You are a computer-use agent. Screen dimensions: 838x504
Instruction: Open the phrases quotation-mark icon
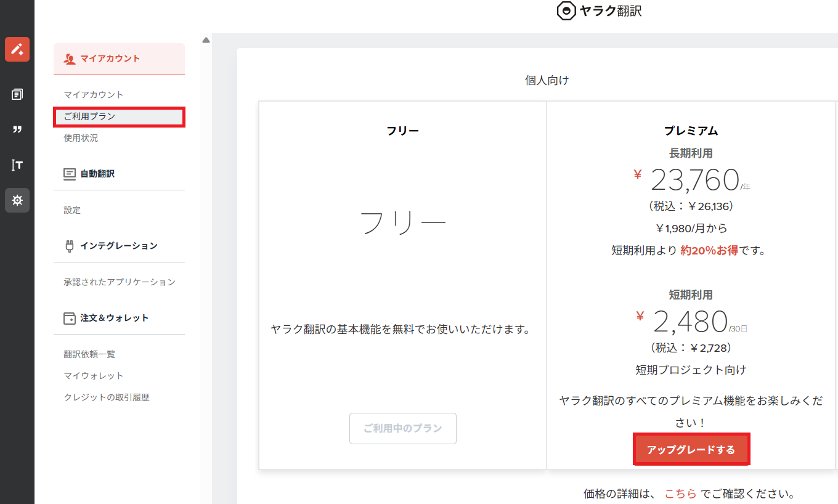point(17,129)
